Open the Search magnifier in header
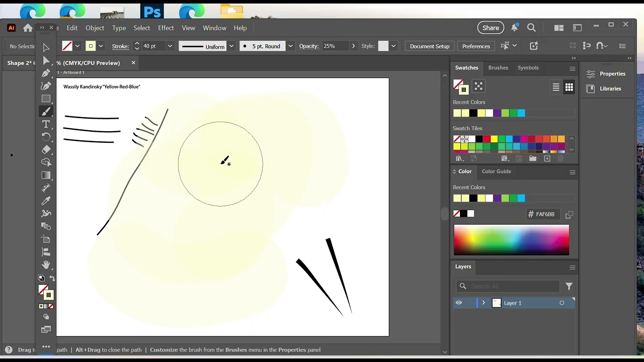644x362 pixels. point(531,28)
